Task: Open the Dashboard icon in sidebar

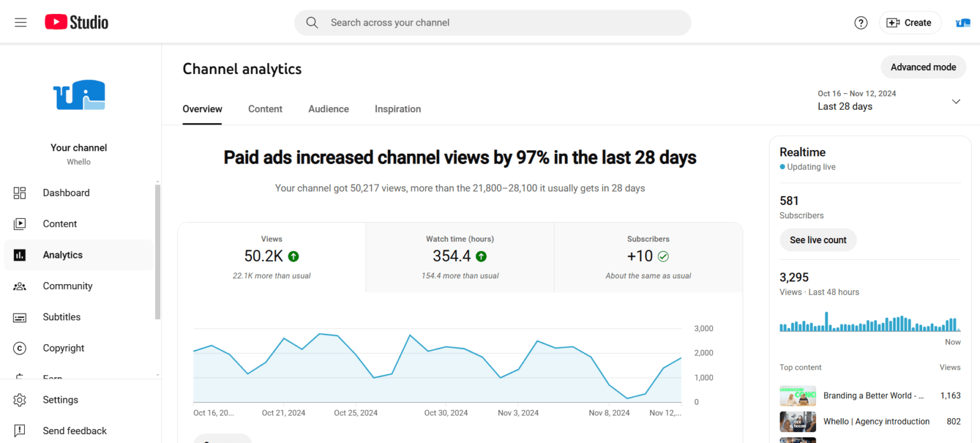Action: click(20, 193)
